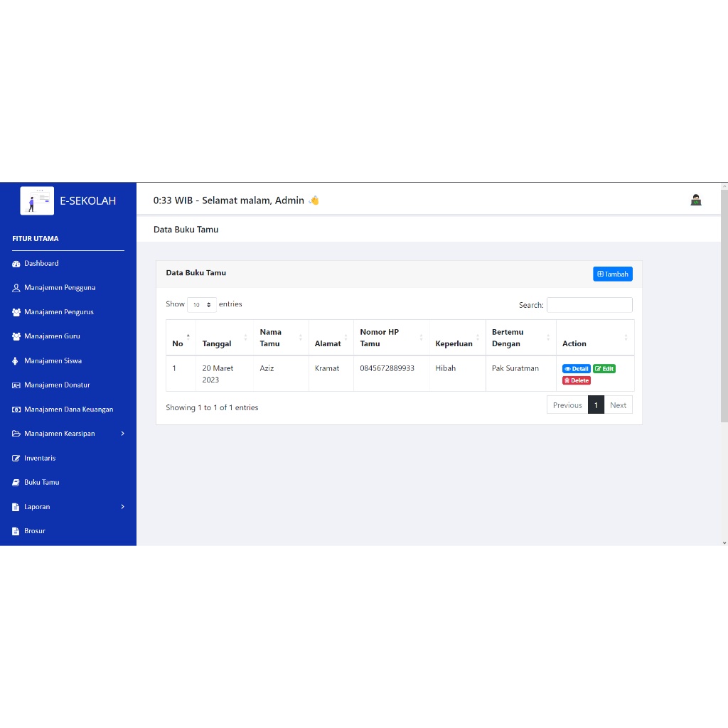Click the Buku Tamu book icon

click(16, 483)
